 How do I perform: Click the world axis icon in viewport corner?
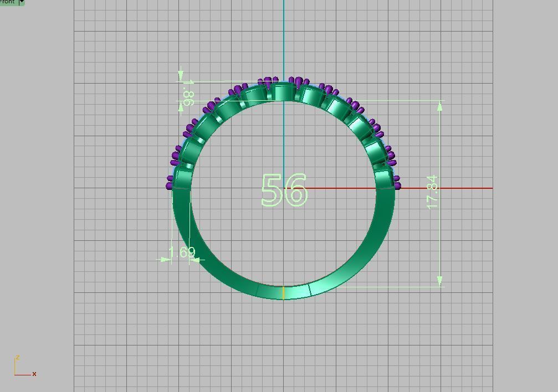pos(25,366)
